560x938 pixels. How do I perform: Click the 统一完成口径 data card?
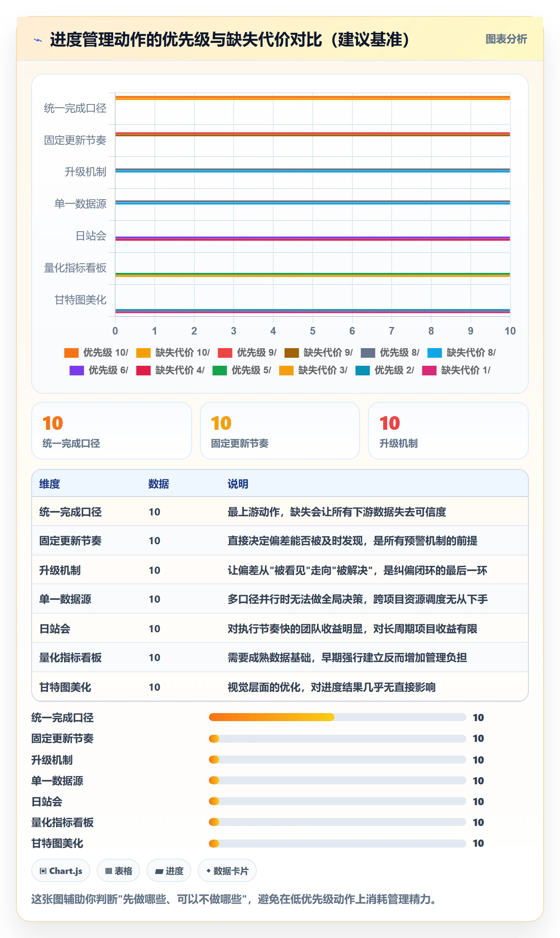pyautogui.click(x=112, y=431)
